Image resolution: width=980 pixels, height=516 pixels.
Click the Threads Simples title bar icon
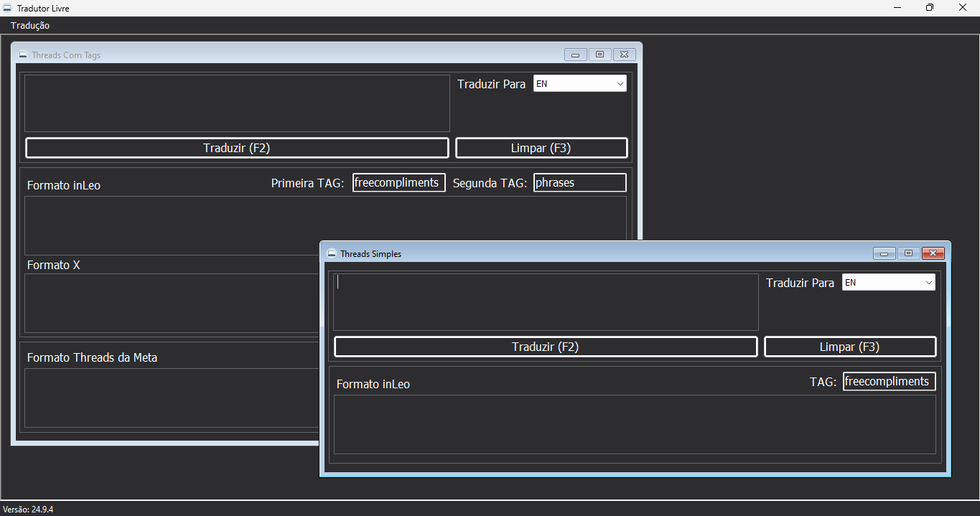[332, 253]
